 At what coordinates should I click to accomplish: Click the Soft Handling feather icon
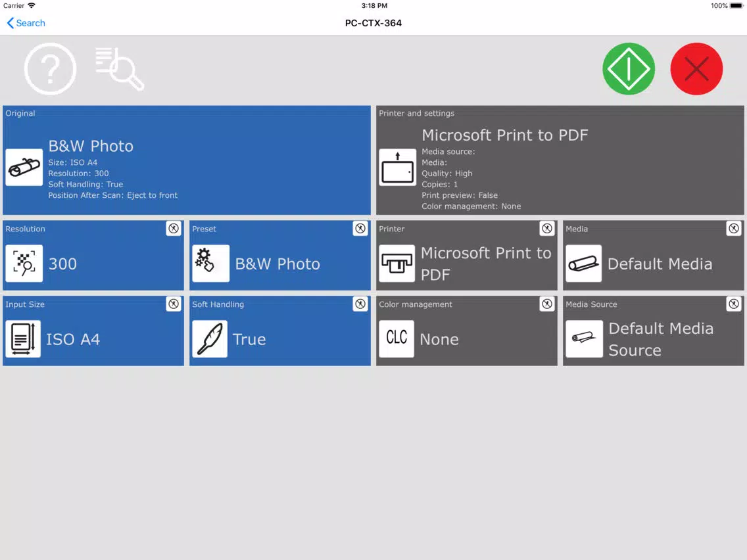click(x=210, y=339)
